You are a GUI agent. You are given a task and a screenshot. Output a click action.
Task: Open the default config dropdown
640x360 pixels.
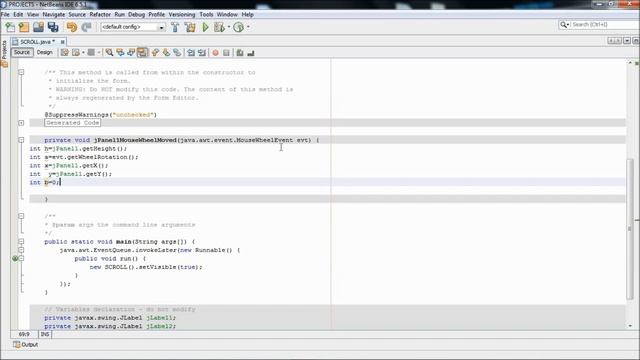(x=162, y=27)
